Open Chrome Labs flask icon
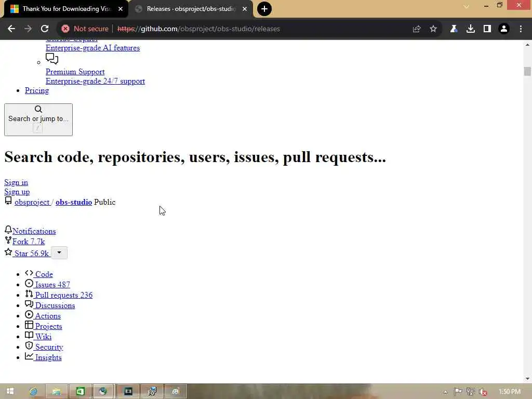Viewport: 532px width, 399px height. coord(454,29)
